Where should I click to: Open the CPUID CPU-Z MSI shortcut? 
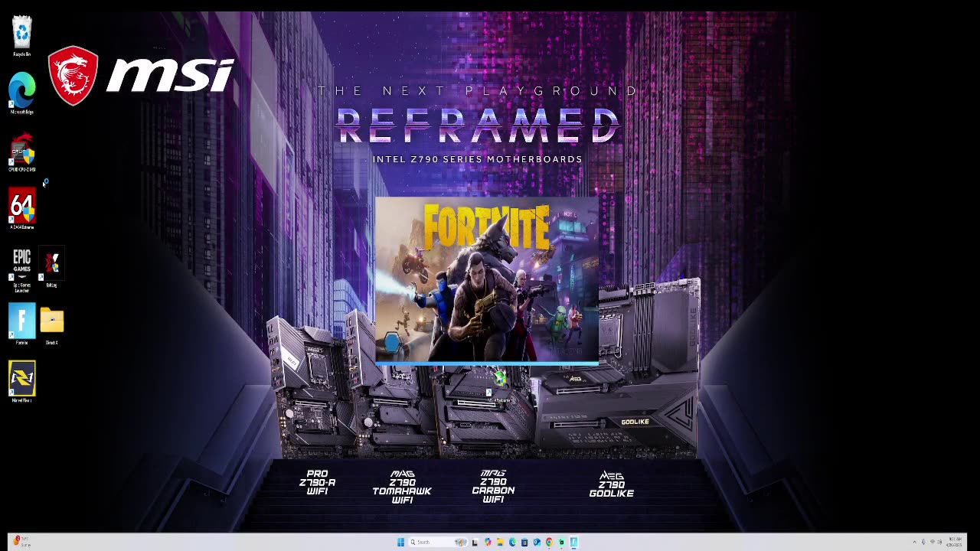click(x=22, y=152)
